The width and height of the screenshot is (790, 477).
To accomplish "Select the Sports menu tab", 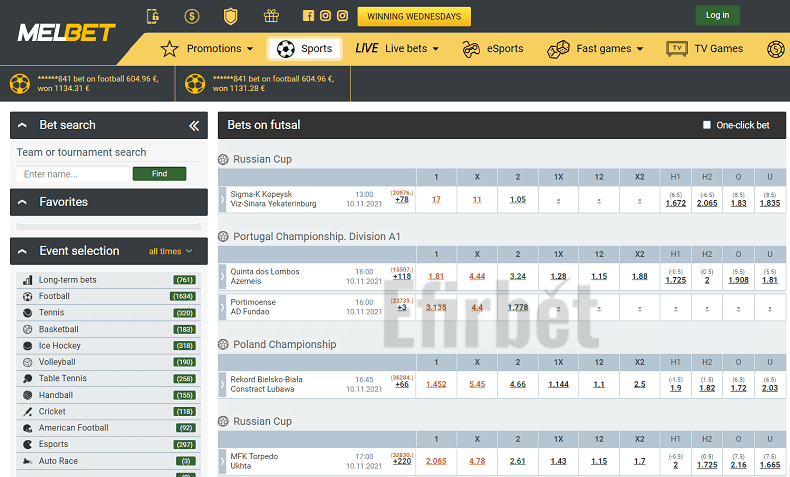I will 305,49.
